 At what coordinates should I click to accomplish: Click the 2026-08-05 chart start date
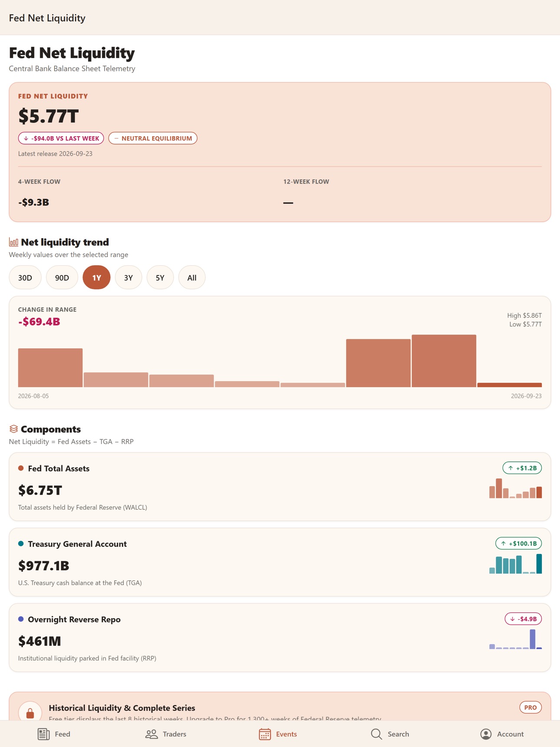[x=33, y=396]
